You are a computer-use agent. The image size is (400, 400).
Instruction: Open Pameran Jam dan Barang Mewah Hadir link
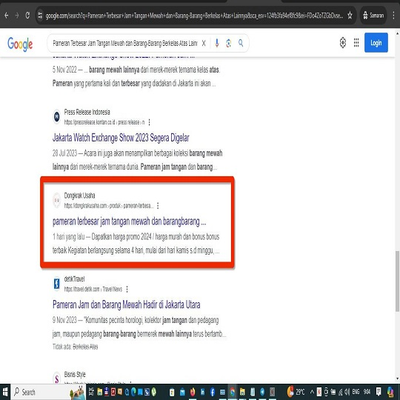coord(126,305)
